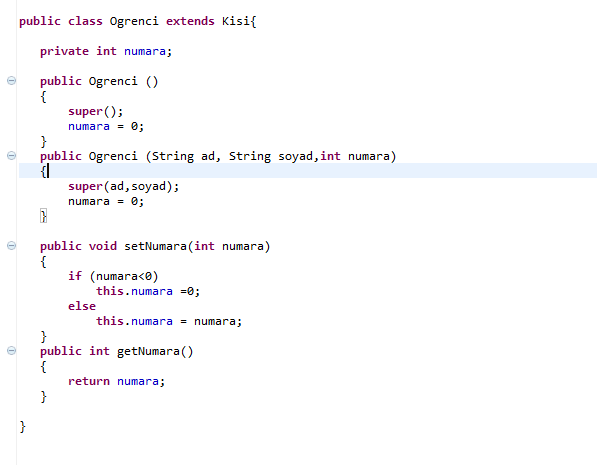
Task: Collapse the default Ogrenci () constructor fold
Action: 11,81
